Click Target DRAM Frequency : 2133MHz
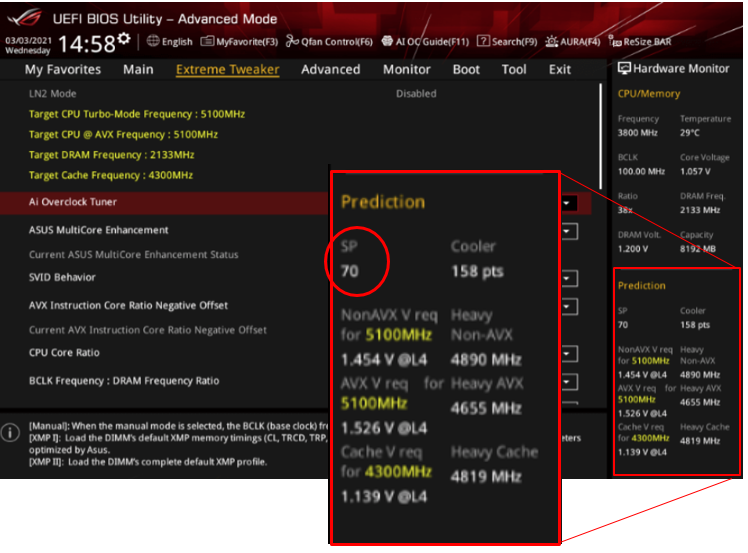This screenshot has height=553, width=748. (x=111, y=155)
